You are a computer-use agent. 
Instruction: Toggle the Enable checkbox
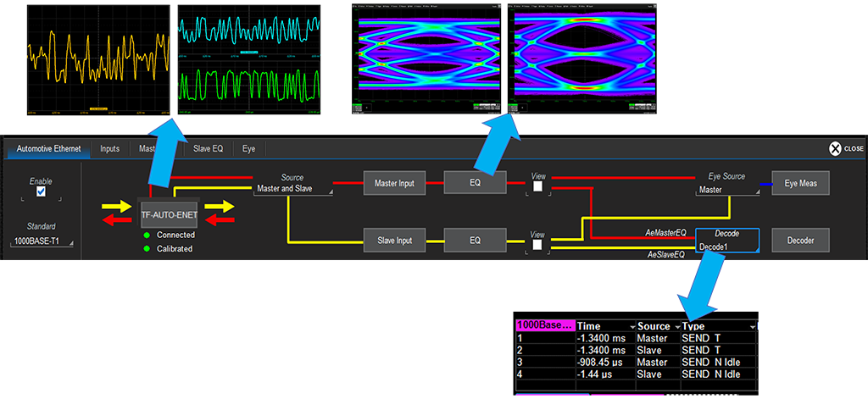tap(41, 192)
